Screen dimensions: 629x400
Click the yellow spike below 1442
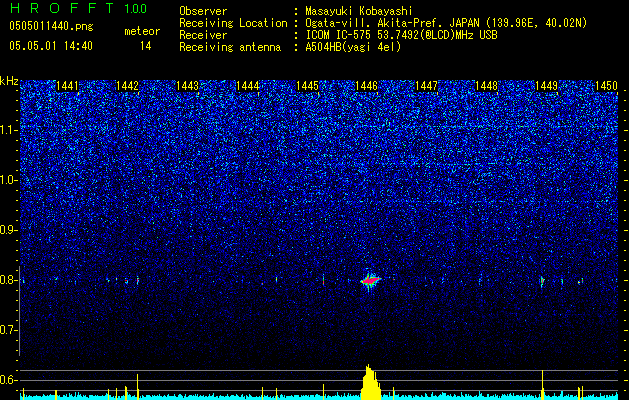coord(138,386)
